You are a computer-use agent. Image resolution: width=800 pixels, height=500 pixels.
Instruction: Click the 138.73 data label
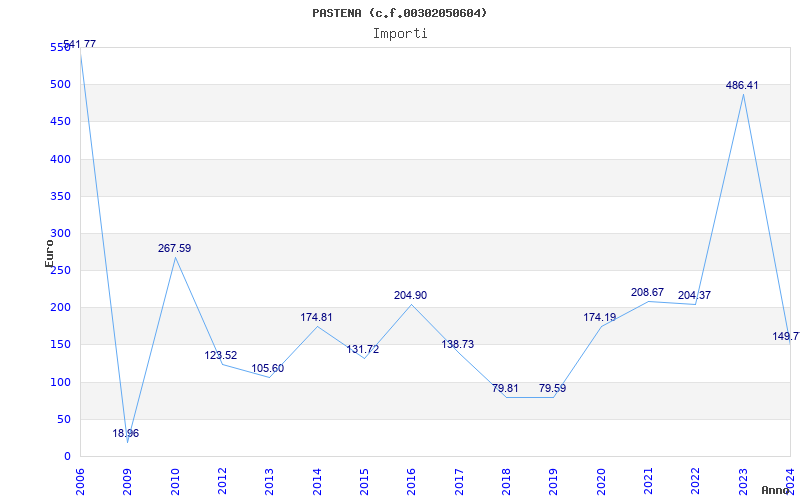(x=458, y=344)
